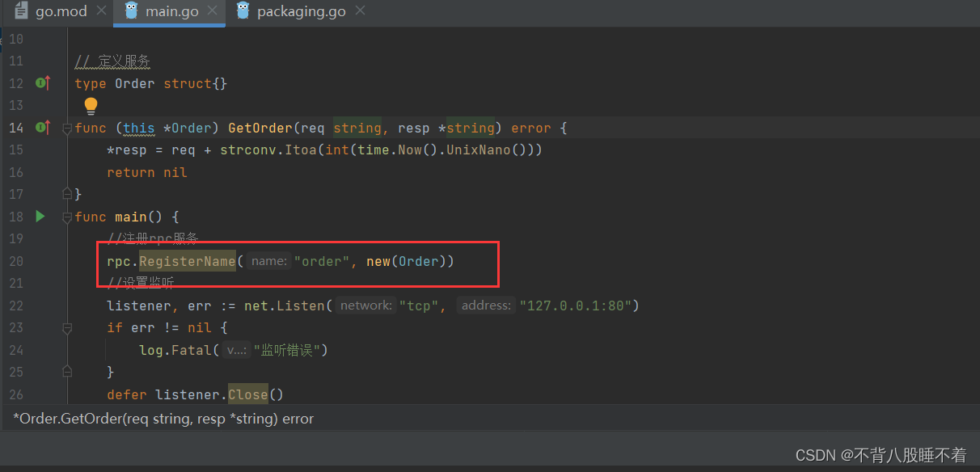Click the gopher icon on packaging.go tab

tap(243, 11)
